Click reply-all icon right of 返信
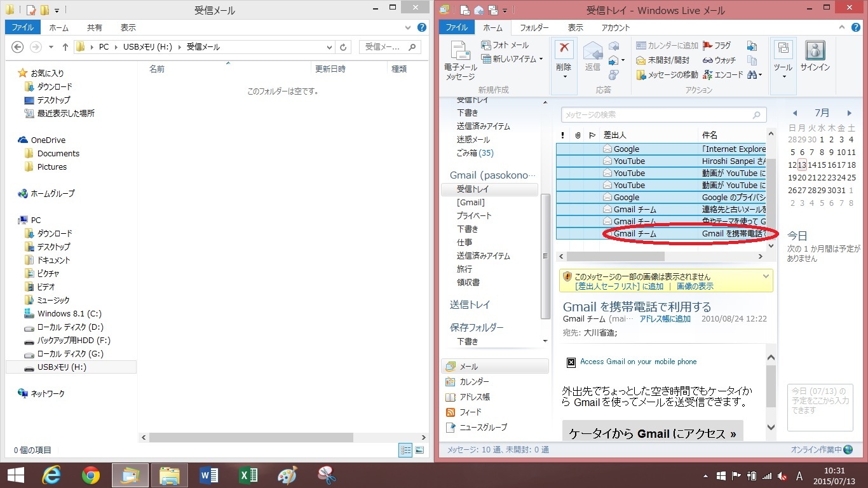 (614, 46)
